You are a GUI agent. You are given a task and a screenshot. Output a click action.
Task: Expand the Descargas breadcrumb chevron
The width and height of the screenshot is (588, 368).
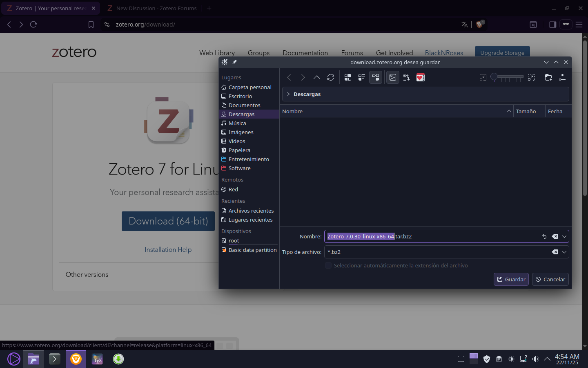[x=288, y=94]
